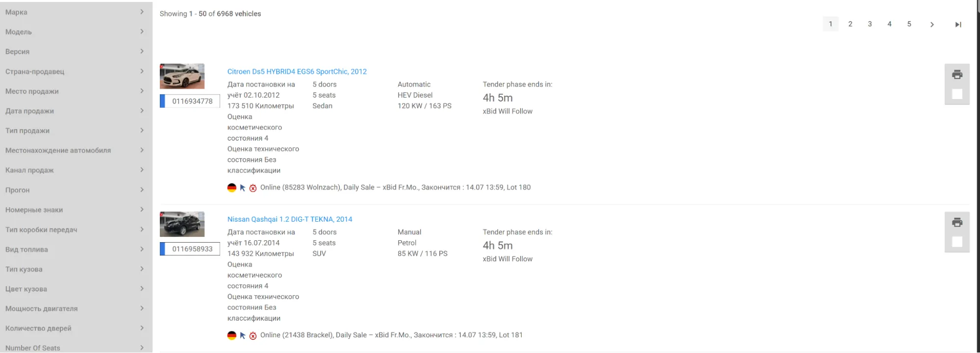Open page 2 of results
The width and height of the screenshot is (980, 353).
[x=850, y=24]
